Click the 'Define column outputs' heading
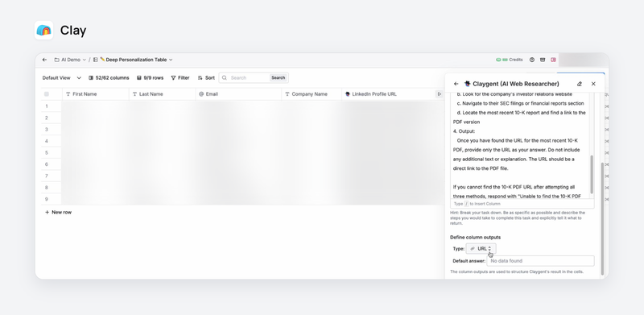The width and height of the screenshot is (644, 315). click(475, 238)
